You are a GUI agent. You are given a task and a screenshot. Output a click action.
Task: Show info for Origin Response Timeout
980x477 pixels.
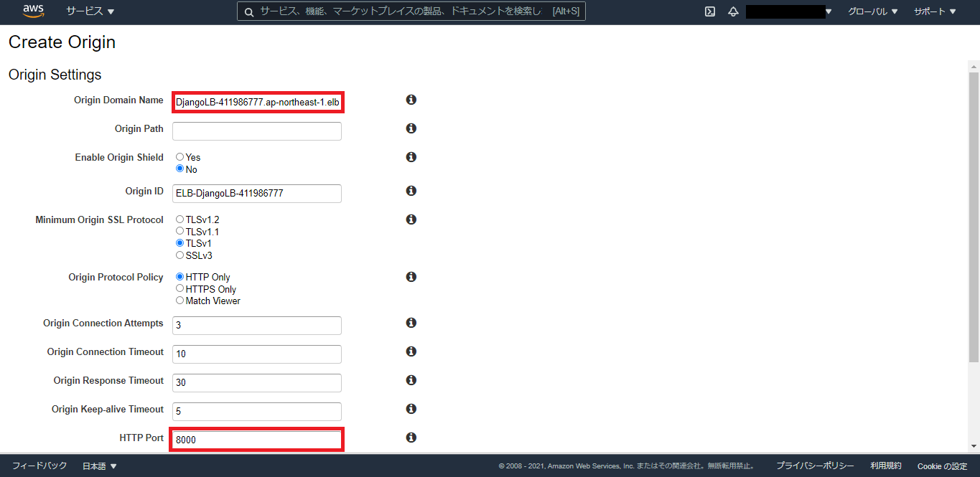(x=411, y=380)
